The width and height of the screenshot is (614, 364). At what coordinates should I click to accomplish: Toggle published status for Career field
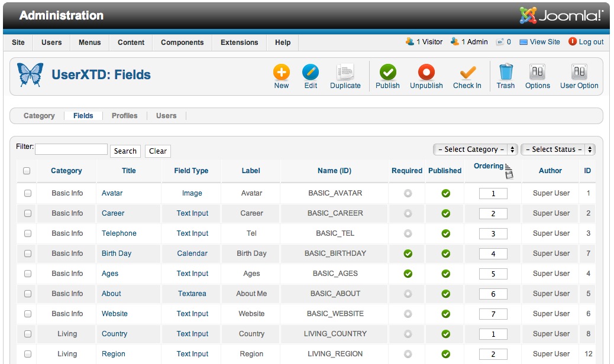pyautogui.click(x=445, y=213)
